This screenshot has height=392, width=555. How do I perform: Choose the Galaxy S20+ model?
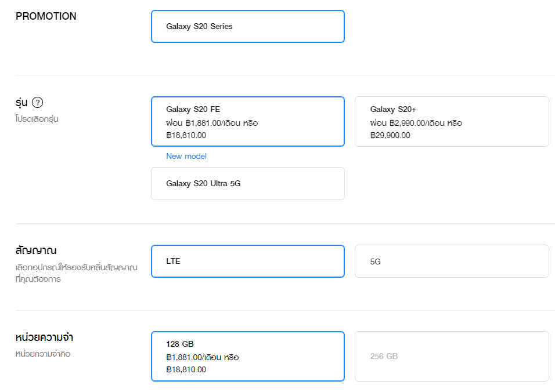click(x=452, y=122)
